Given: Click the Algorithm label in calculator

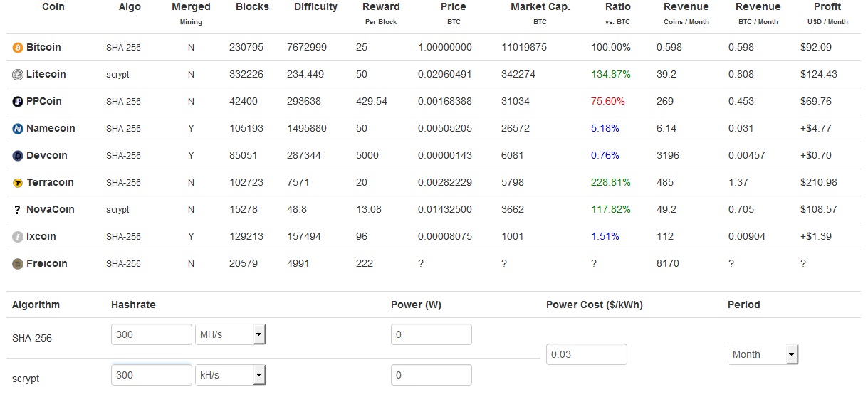Looking at the screenshot, I should click(x=36, y=305).
